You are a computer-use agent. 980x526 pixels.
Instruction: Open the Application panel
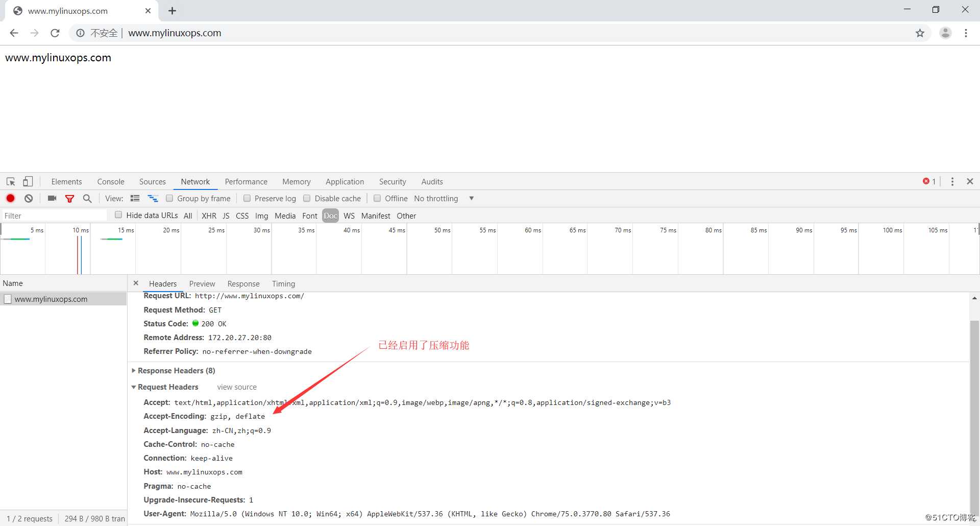(x=345, y=182)
